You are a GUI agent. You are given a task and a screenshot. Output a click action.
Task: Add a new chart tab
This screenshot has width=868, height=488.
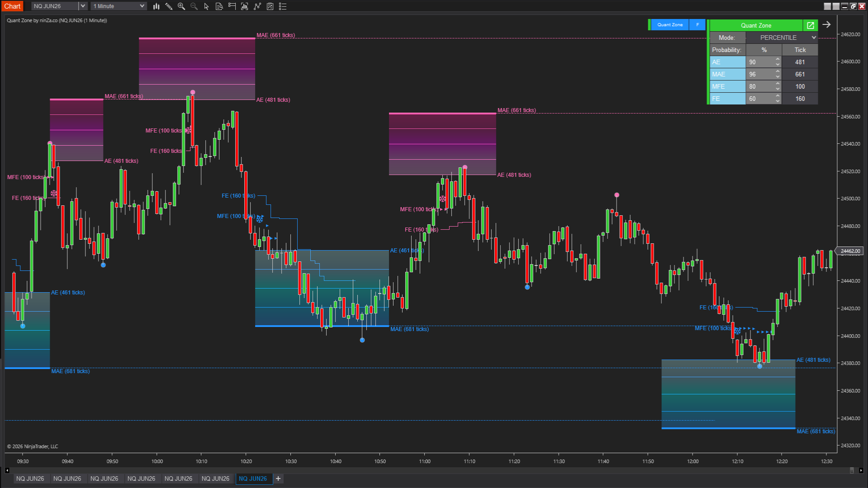point(278,479)
